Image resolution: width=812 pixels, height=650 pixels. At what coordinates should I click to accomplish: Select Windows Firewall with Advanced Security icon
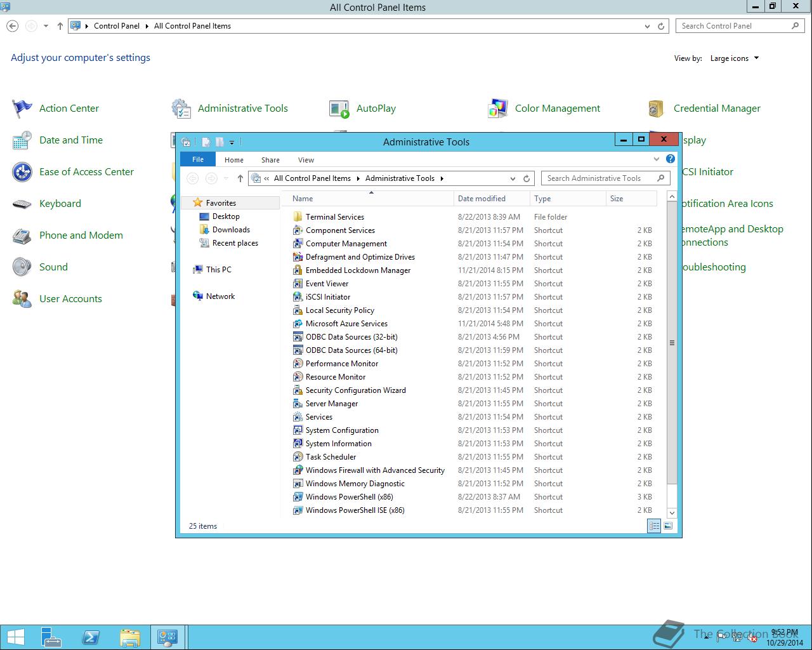point(298,470)
